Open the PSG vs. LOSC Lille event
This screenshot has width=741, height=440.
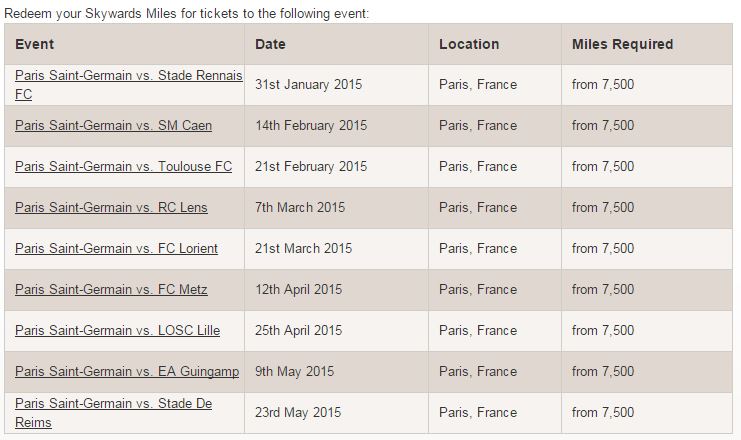[117, 331]
